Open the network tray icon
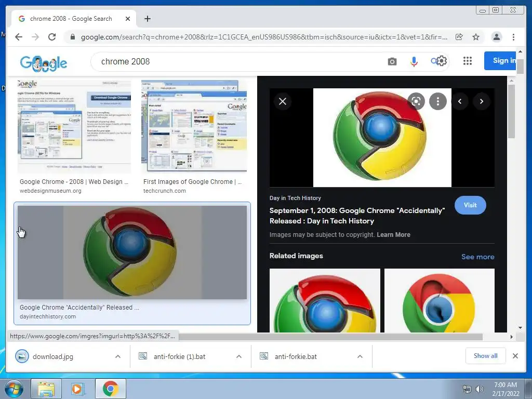 pyautogui.click(x=467, y=390)
